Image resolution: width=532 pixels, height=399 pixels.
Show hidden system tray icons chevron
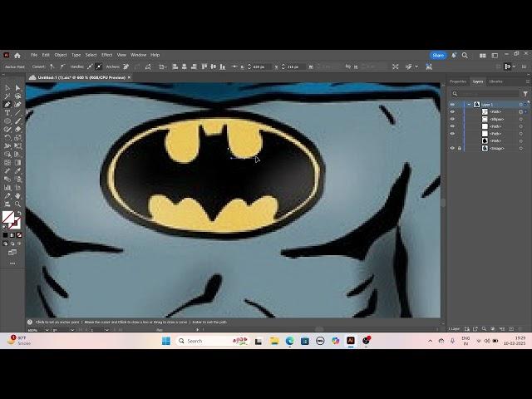click(x=431, y=341)
